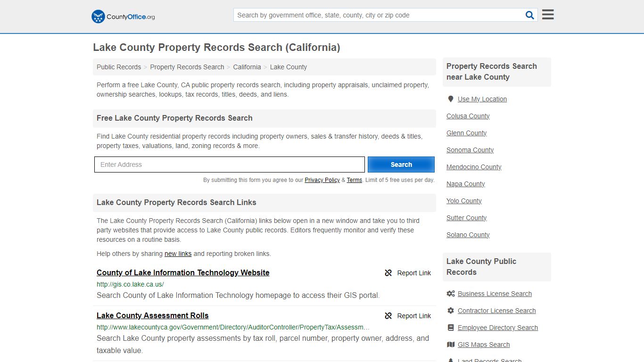Open Contractor License Search link
Image resolution: width=644 pixels, height=362 pixels.
[497, 311]
